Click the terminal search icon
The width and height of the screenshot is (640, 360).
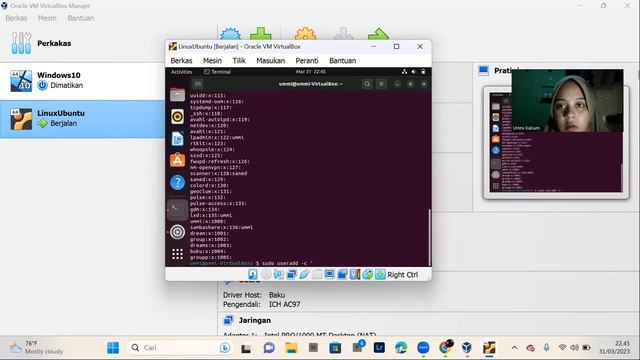pyautogui.click(x=367, y=84)
